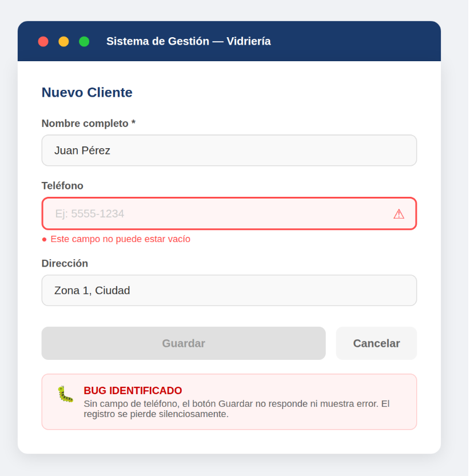Click the bug description text about Guardar
The image size is (470, 476).
tap(237, 410)
